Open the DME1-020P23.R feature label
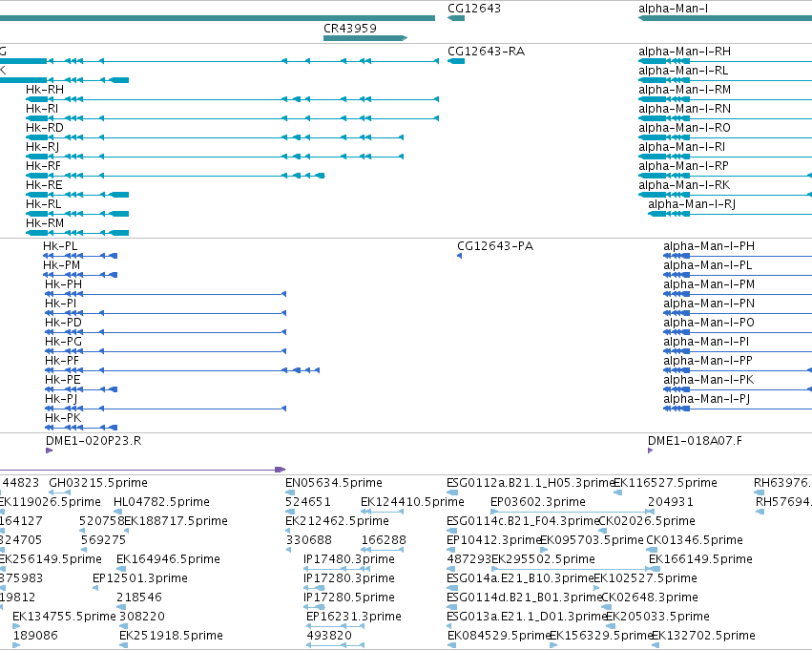 coord(94,441)
